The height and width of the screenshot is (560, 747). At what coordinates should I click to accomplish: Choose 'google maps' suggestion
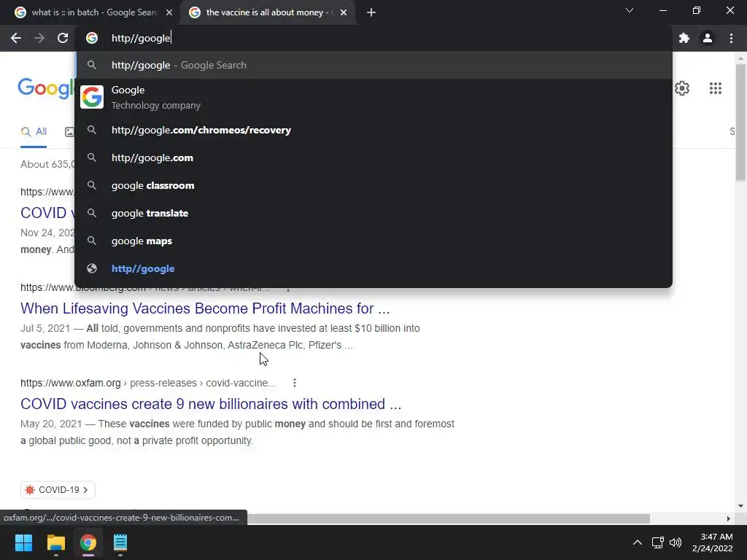pos(373,241)
